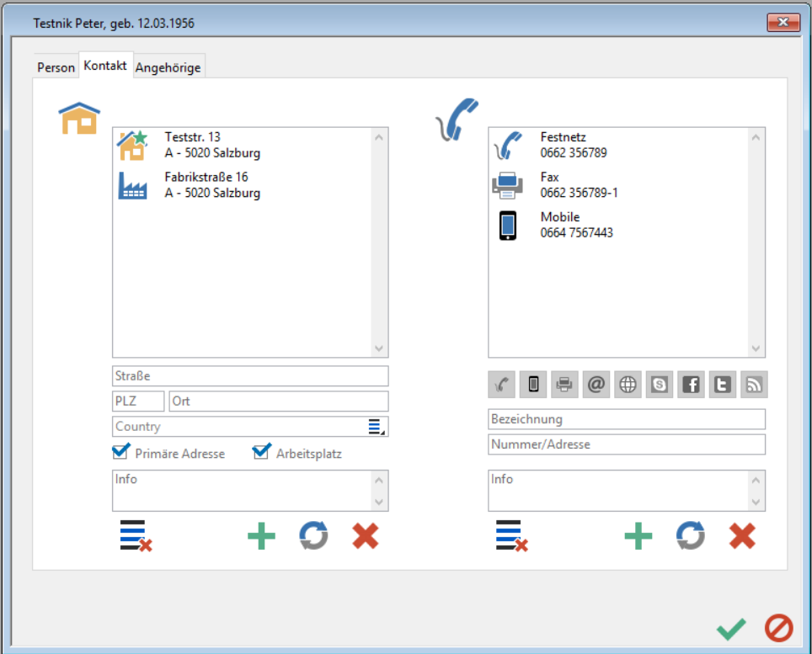Viewport: 812px width, 654px height.
Task: Select the Facebook contact type icon
Action: pyautogui.click(x=691, y=385)
